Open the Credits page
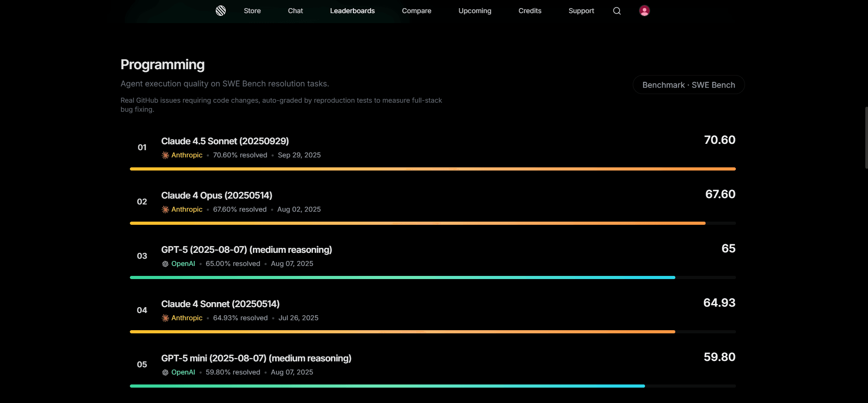868x403 pixels. (530, 11)
